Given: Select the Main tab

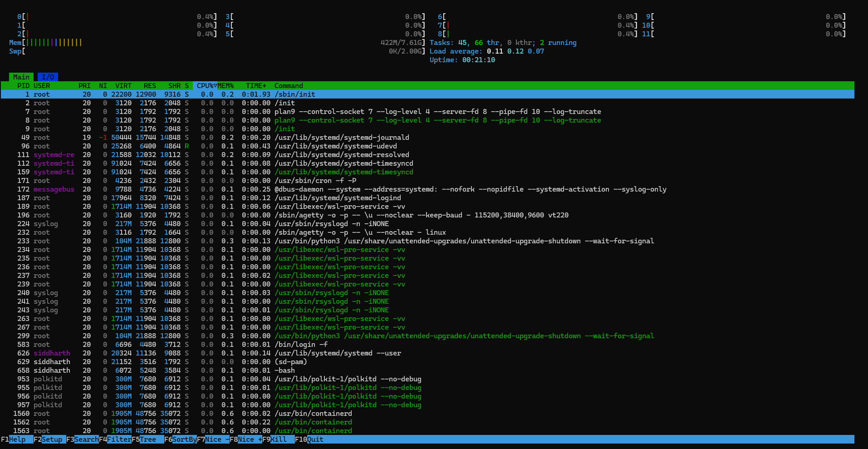Looking at the screenshot, I should [21, 77].
